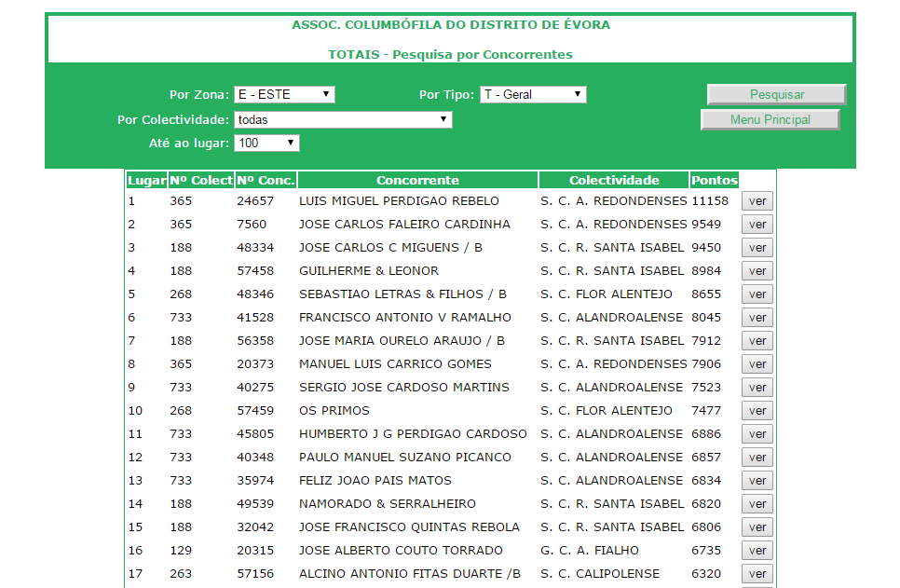The width and height of the screenshot is (900, 588).
Task: Click points value 6886
Action: (706, 434)
